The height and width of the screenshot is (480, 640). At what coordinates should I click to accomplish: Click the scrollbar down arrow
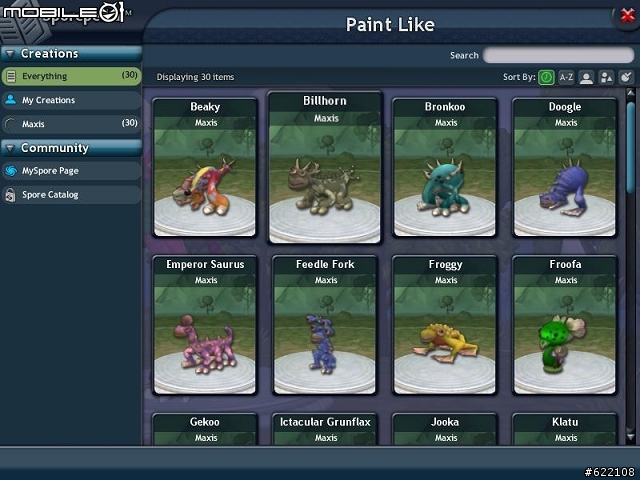631,437
